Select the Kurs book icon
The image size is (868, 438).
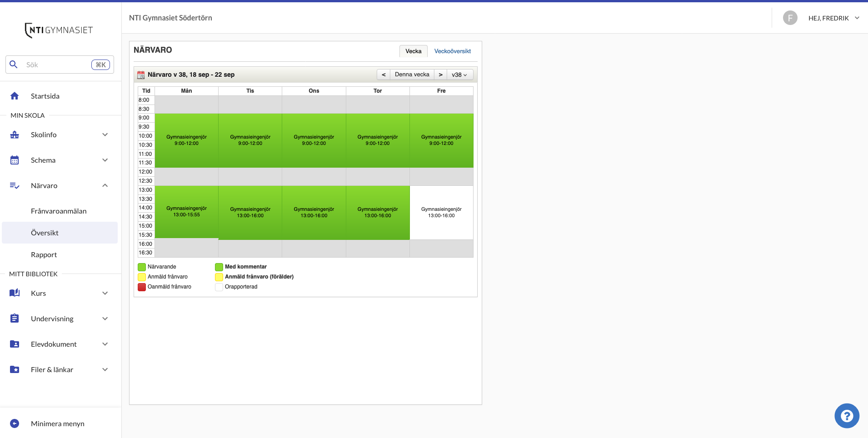[x=14, y=293]
